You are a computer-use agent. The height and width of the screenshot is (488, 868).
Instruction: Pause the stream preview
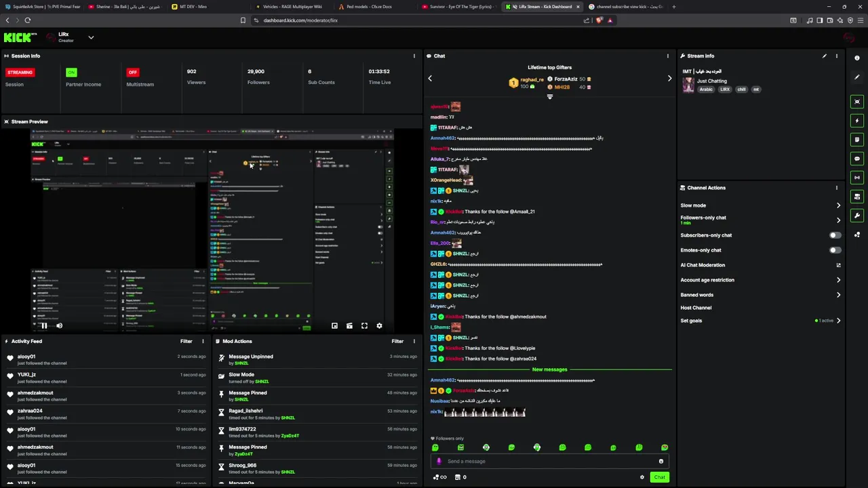pos(44,326)
